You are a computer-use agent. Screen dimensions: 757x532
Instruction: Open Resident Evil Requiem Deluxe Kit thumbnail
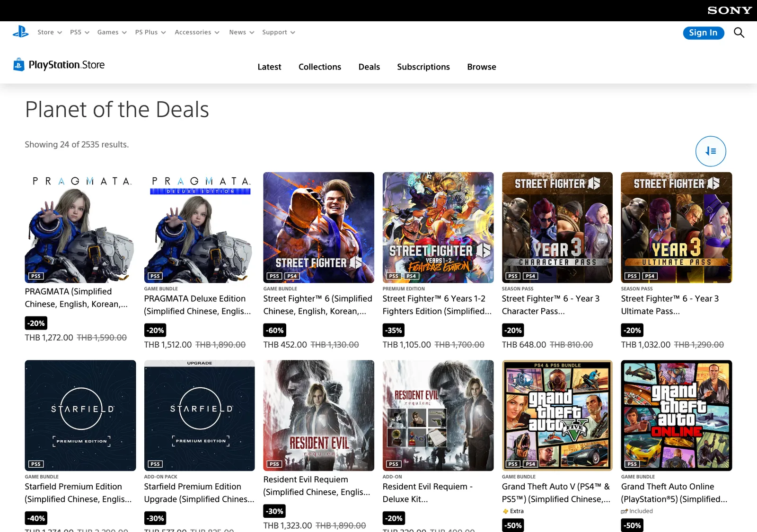point(438,416)
